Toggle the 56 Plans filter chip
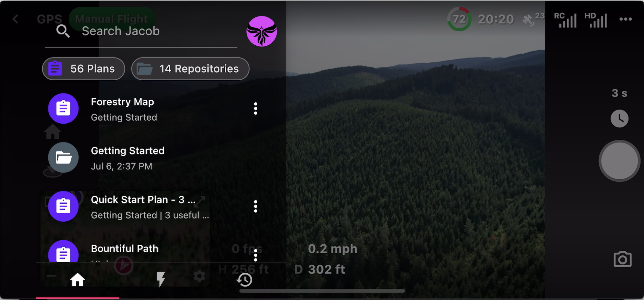The width and height of the screenshot is (644, 300). (83, 69)
